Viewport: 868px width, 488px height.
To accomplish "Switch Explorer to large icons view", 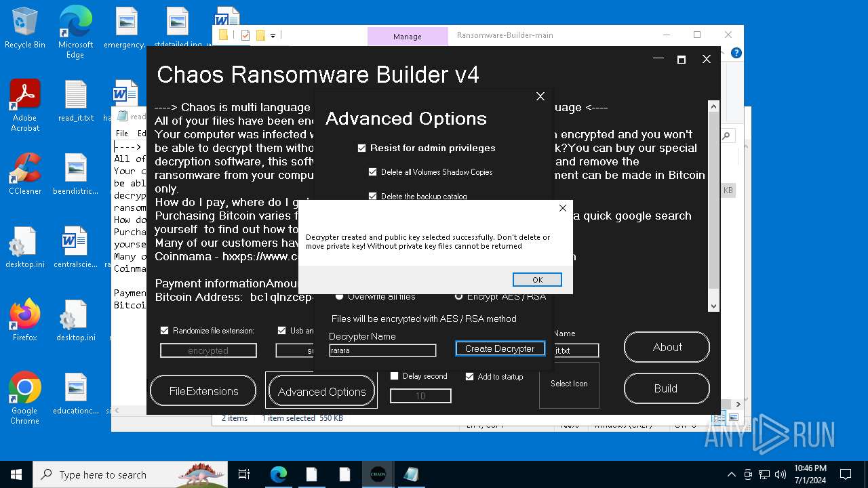I will click(x=734, y=418).
